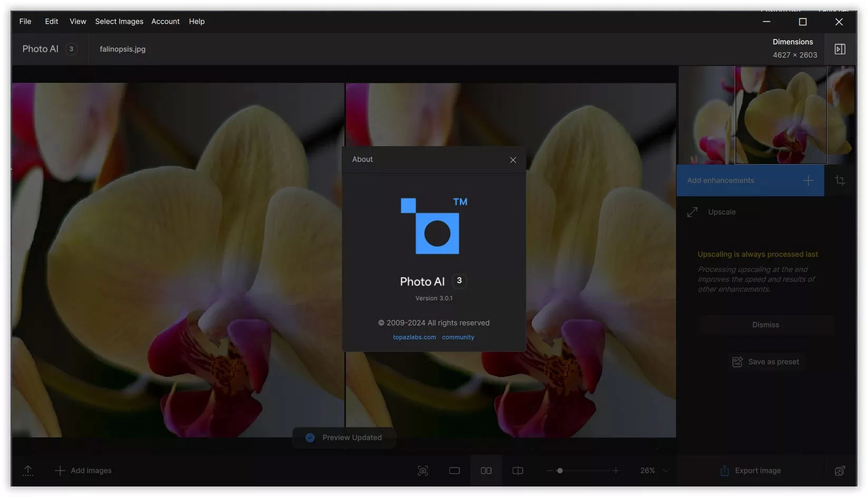Image resolution: width=868 pixels, height=497 pixels.
Task: Expand the Account menu
Action: tap(165, 21)
